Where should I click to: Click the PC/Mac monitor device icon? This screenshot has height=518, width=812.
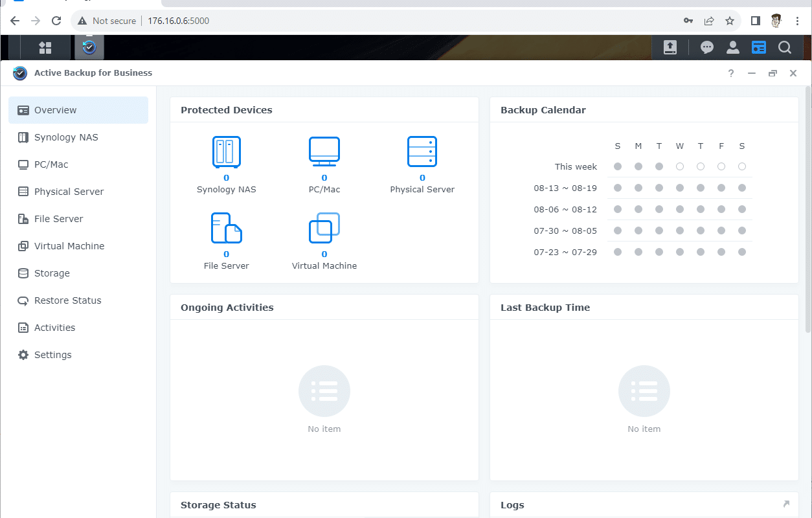324,152
